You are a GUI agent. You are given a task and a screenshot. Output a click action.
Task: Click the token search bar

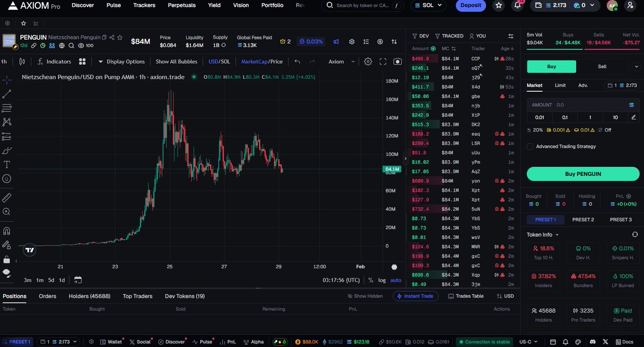pos(363,5)
